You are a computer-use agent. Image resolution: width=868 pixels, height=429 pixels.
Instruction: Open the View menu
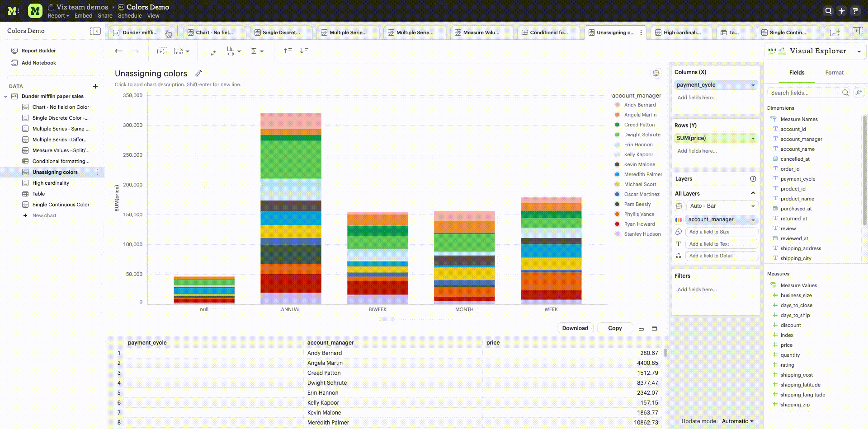click(153, 16)
